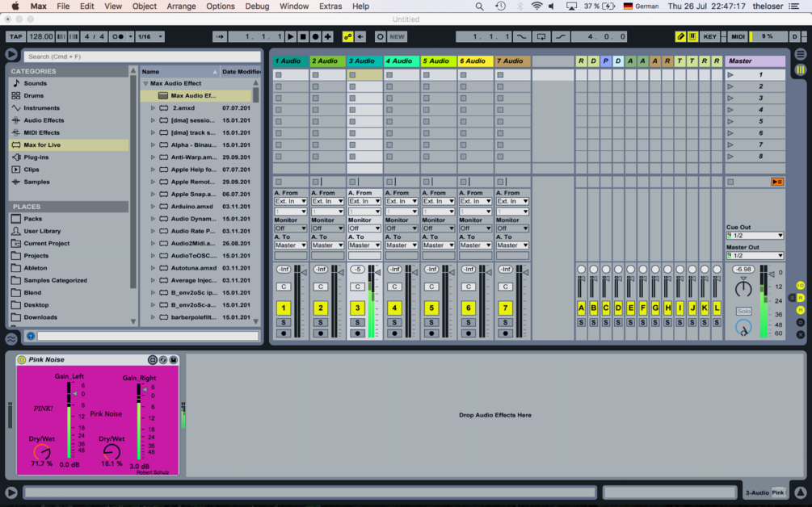Collapse the Max Audio Effect folder

tap(145, 83)
